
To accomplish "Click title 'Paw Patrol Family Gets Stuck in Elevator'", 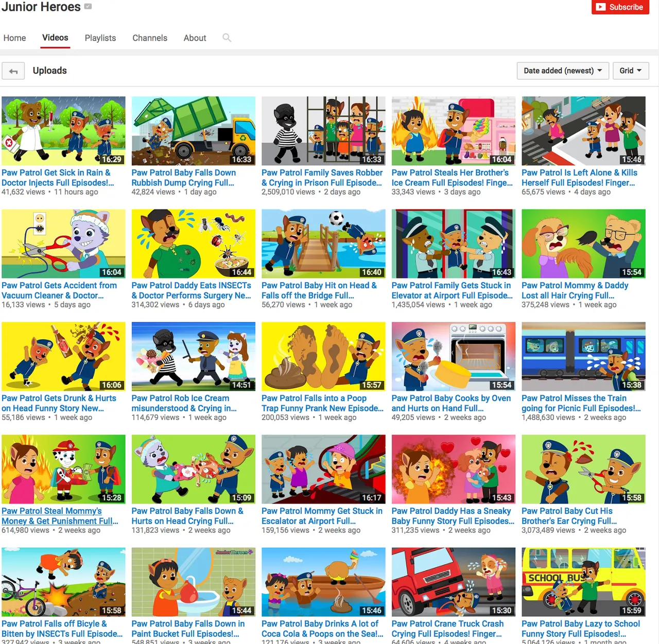I will click(452, 290).
